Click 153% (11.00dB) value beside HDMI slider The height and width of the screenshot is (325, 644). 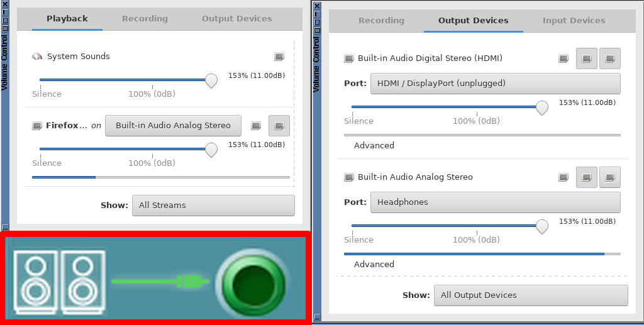(x=587, y=102)
